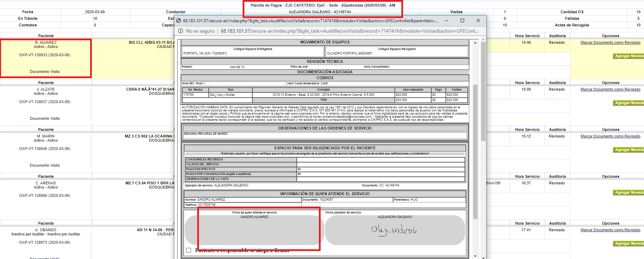Image resolution: width=644 pixels, height=259 pixels.
Task: Click 'PORTATIL 1M (S/N: 73206057)' equipment entry
Action: [x=205, y=53]
